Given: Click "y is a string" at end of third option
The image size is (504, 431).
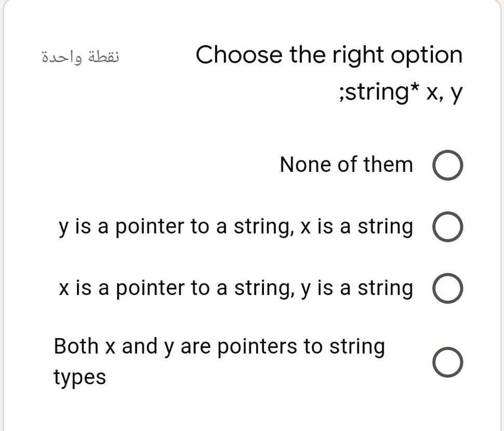Looking at the screenshot, I should [x=356, y=288].
